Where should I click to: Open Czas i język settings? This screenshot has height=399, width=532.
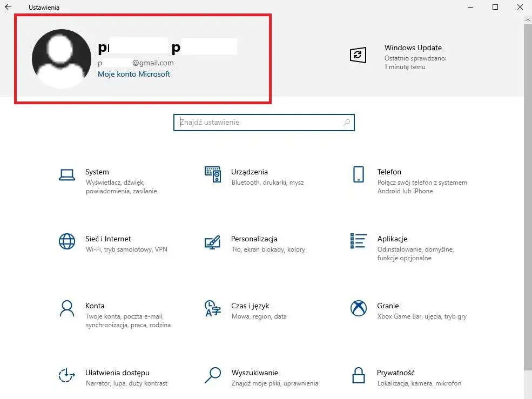coord(250,306)
